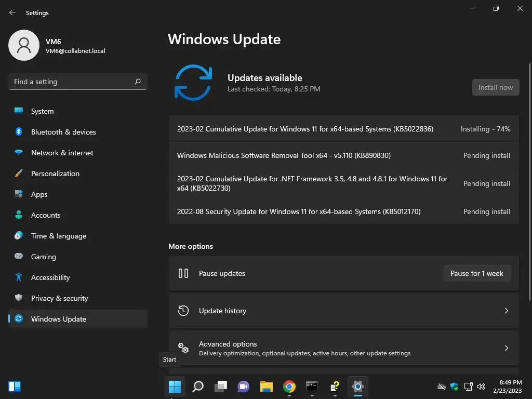The height and width of the screenshot is (399, 532).
Task: Open Personalization settings
Action: pyautogui.click(x=78, y=174)
